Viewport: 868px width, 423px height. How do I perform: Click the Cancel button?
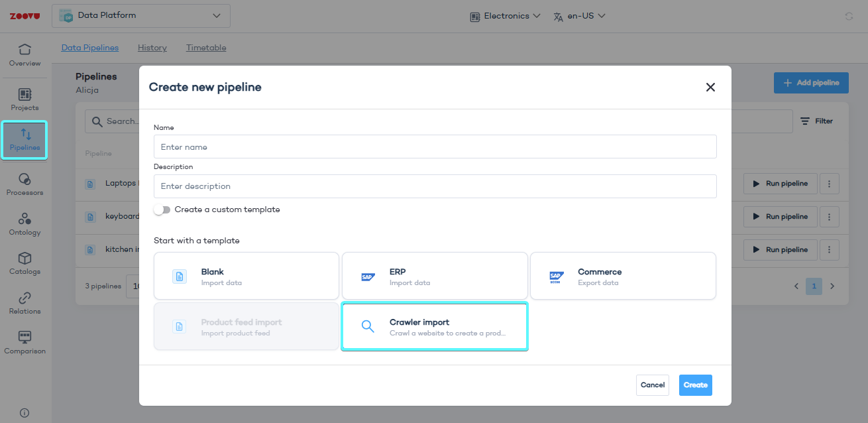tap(652, 385)
